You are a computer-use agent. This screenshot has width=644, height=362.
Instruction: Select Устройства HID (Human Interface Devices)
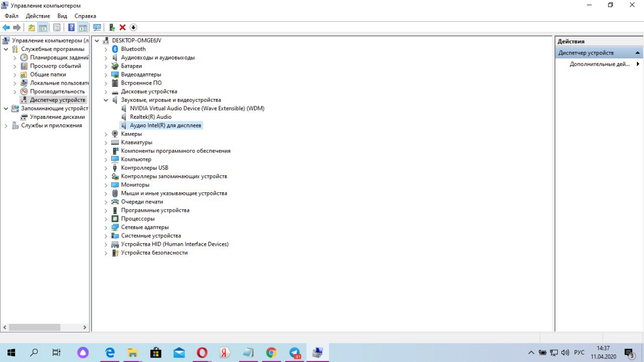[x=175, y=244]
